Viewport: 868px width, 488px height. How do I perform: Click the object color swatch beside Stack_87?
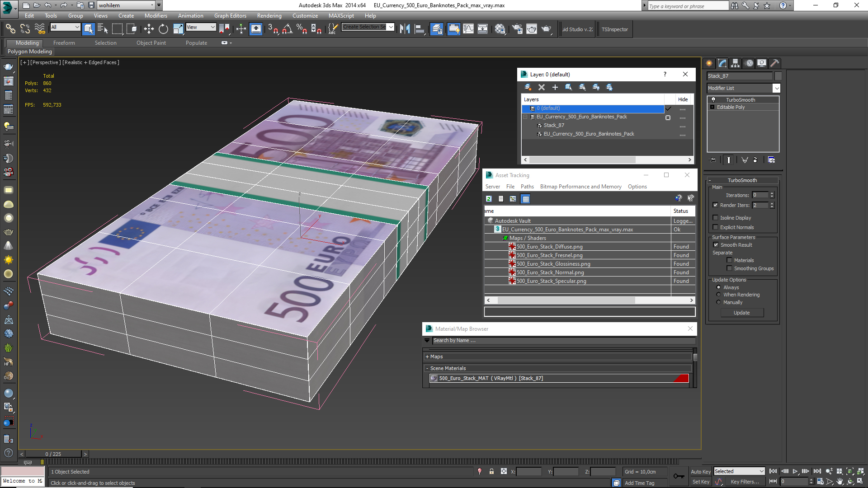pos(778,76)
